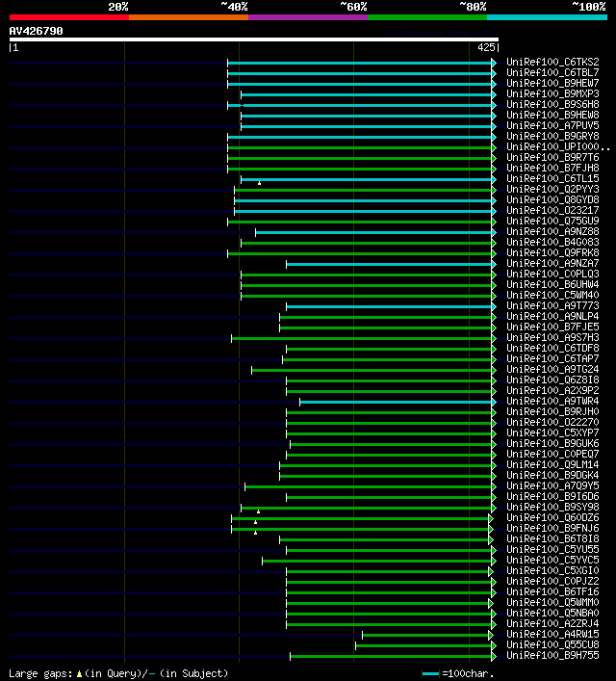Select hit label UniRef100_B9I6D6

pos(552,496)
